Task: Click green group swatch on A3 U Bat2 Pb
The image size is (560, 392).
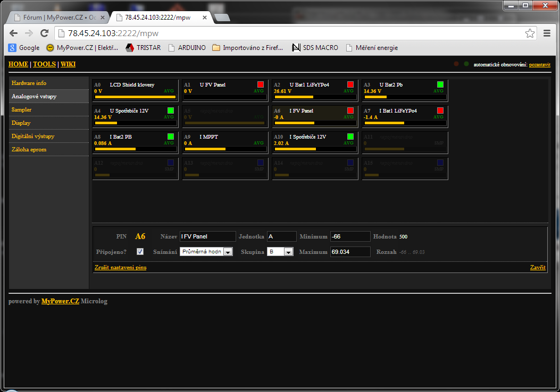Action: click(440, 84)
